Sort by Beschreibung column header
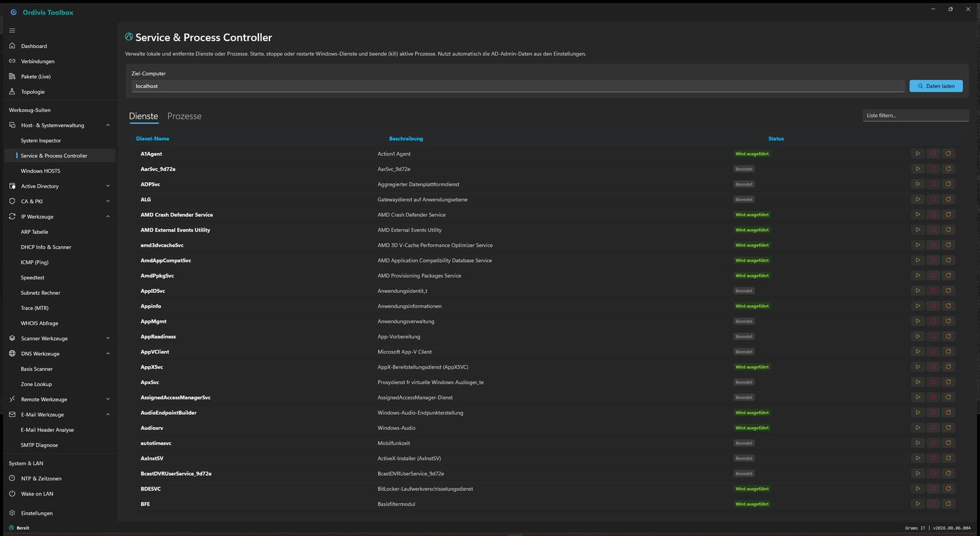 406,139
